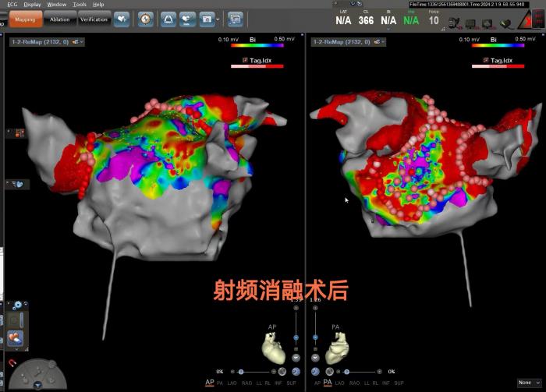
Task: Open the Display menu
Action: coord(32,5)
